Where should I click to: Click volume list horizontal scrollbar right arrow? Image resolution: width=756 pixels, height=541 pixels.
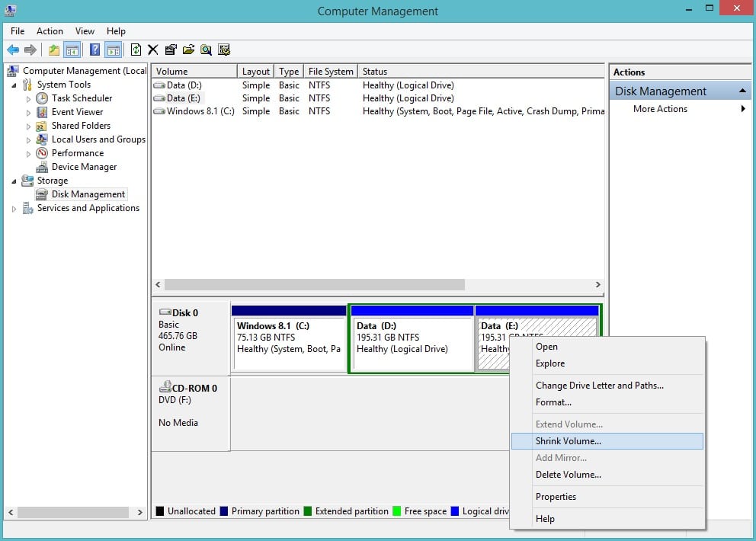[x=597, y=284]
